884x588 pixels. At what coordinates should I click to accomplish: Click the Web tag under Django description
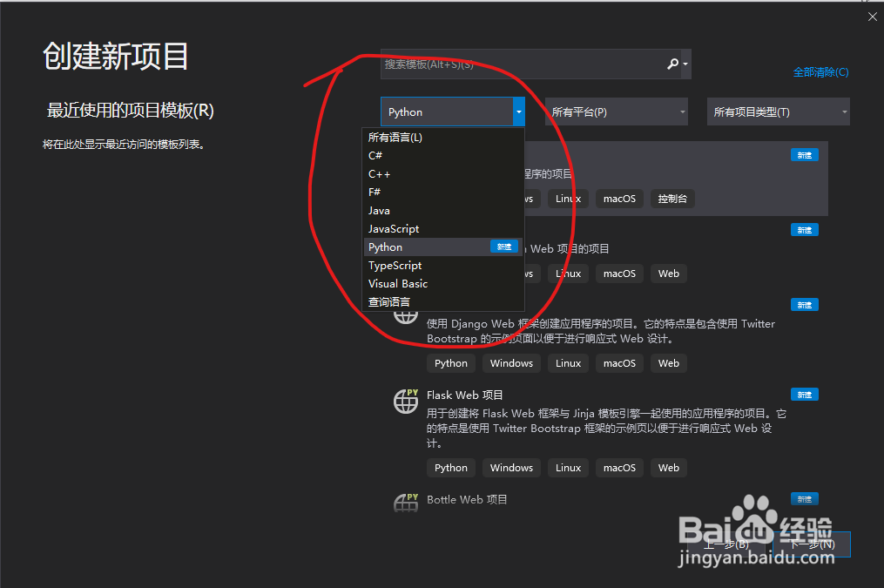tap(669, 363)
